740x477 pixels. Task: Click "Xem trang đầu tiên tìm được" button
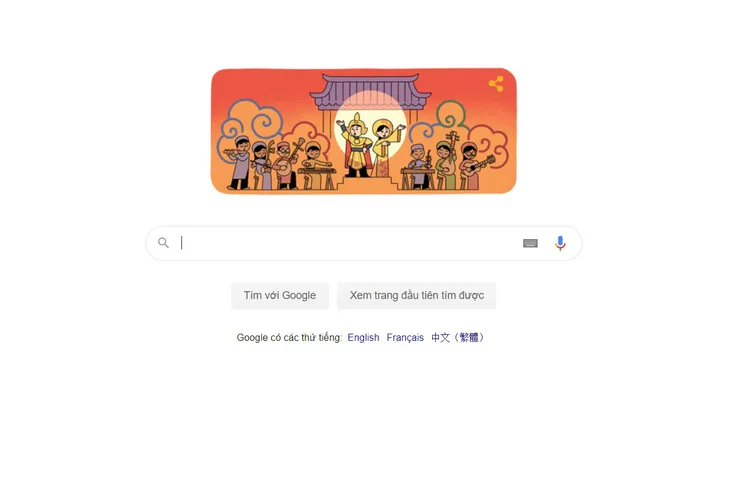coord(417,295)
